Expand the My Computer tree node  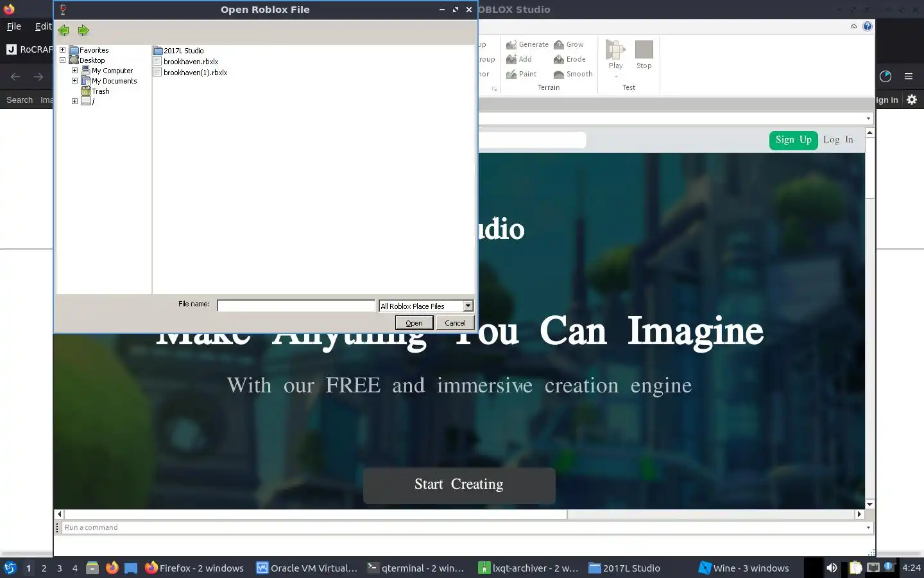click(x=74, y=71)
